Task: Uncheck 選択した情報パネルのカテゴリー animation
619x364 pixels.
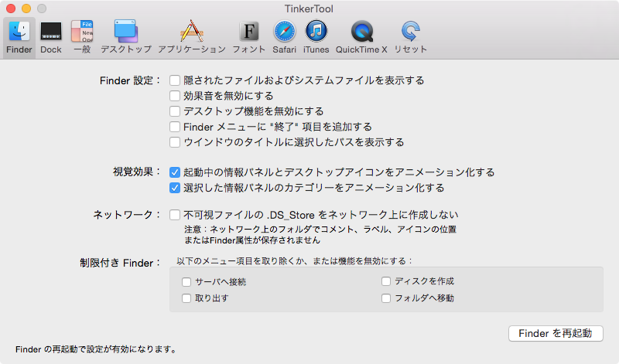Action: tap(175, 188)
